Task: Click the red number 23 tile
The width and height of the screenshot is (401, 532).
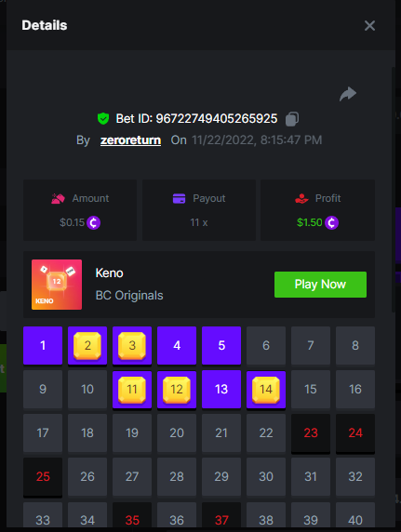Action: coord(311,432)
